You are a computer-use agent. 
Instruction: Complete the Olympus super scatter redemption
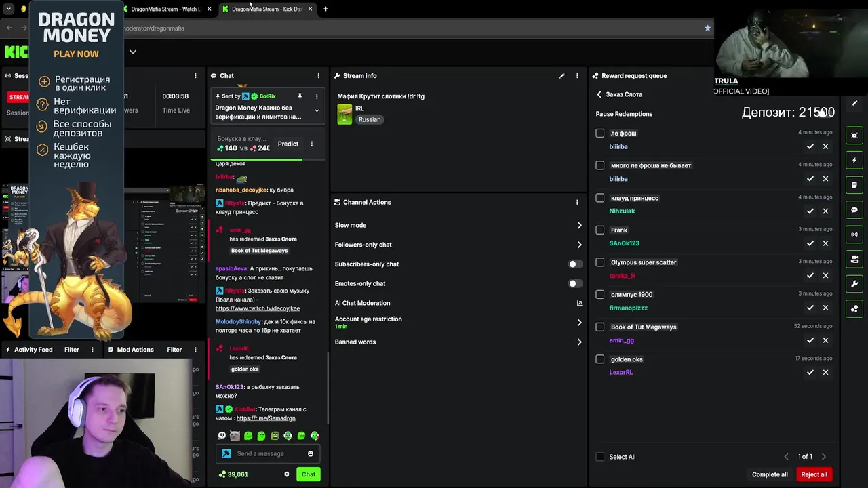click(x=810, y=275)
